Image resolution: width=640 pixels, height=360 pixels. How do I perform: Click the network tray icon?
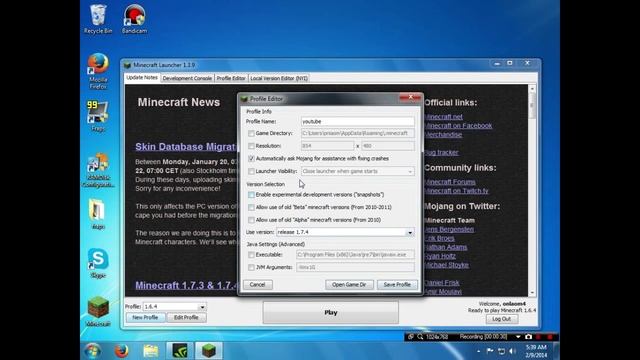501,351
